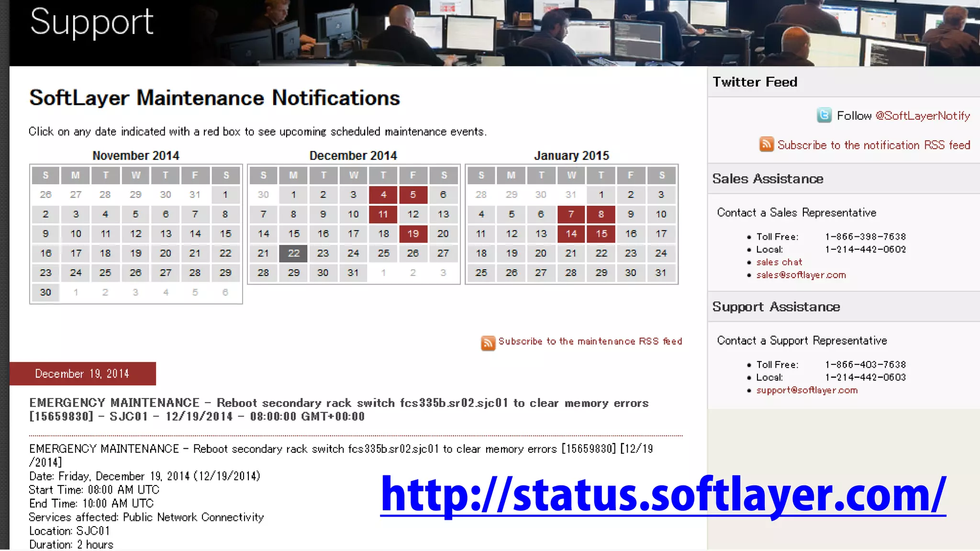
Task: Click January 31 in the calendar
Action: point(661,273)
